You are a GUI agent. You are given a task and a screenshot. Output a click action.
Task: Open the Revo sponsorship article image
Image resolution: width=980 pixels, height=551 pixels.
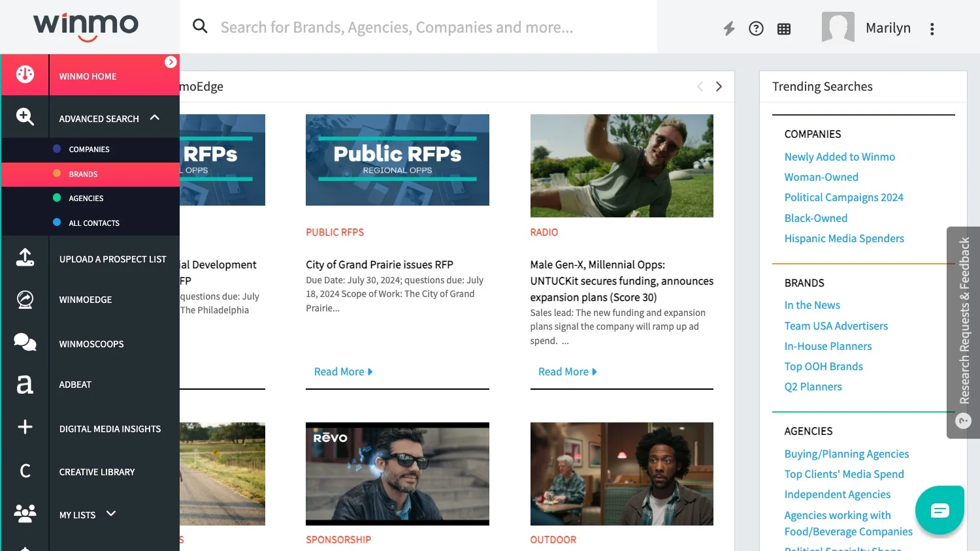coord(397,474)
